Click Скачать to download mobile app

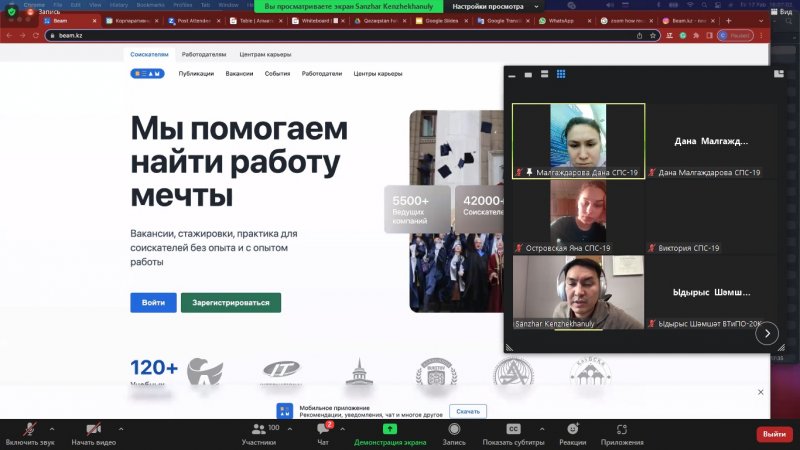tap(468, 411)
